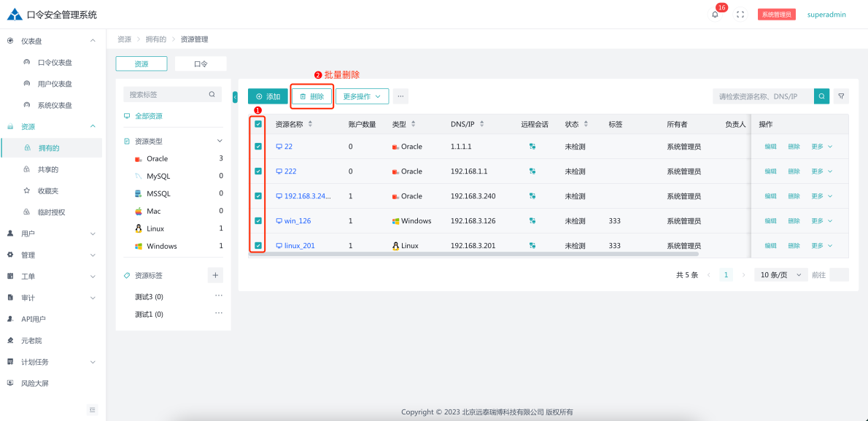Click remote session icon for win_126
868x421 pixels.
point(532,221)
